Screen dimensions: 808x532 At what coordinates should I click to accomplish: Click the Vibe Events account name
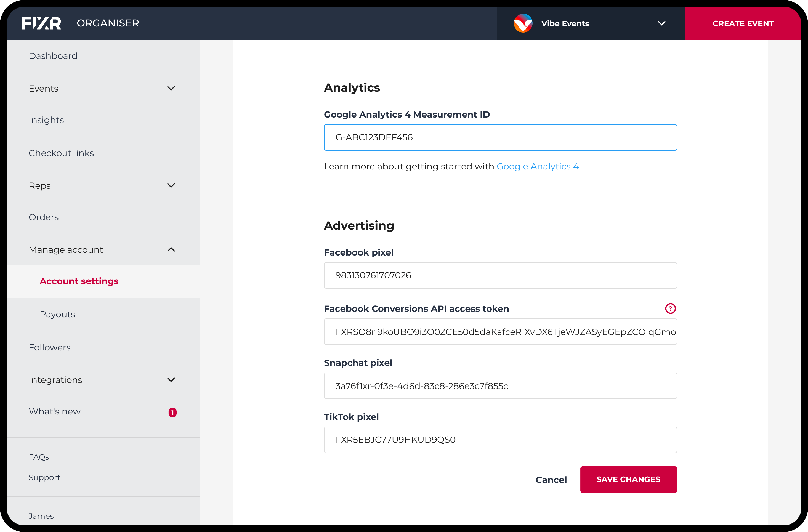(565, 23)
